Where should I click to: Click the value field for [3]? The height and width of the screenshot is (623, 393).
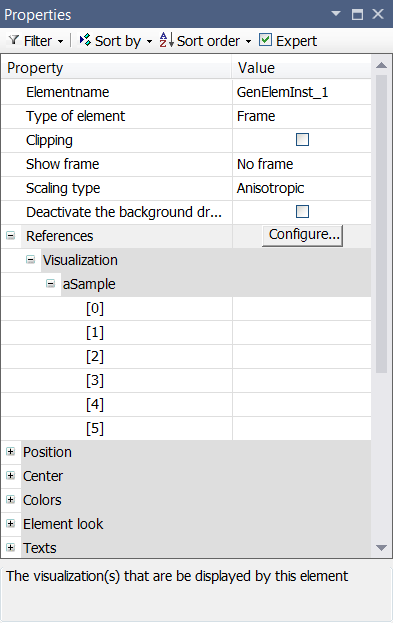(x=302, y=380)
